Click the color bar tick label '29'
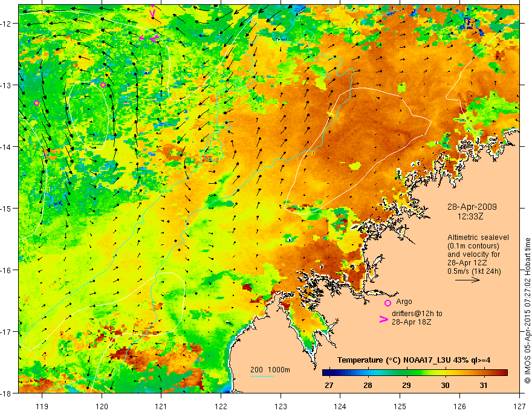 [x=406, y=385]
